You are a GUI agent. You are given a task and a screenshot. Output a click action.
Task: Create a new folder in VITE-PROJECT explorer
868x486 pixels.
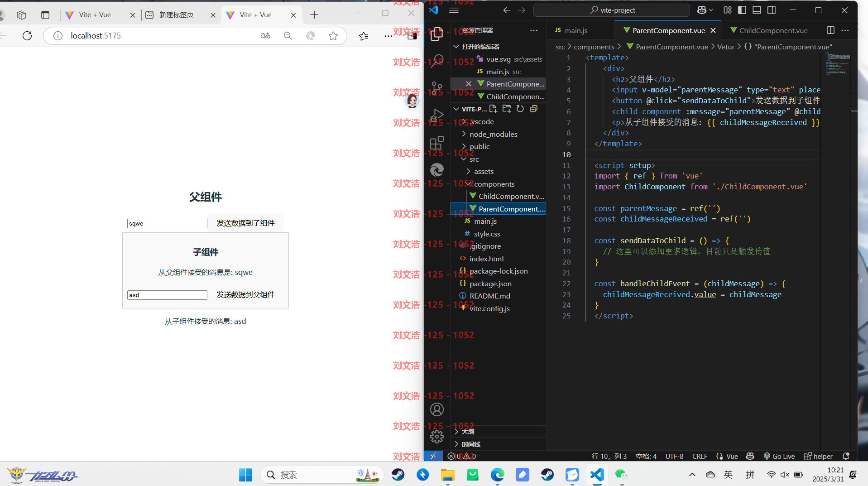[x=507, y=109]
